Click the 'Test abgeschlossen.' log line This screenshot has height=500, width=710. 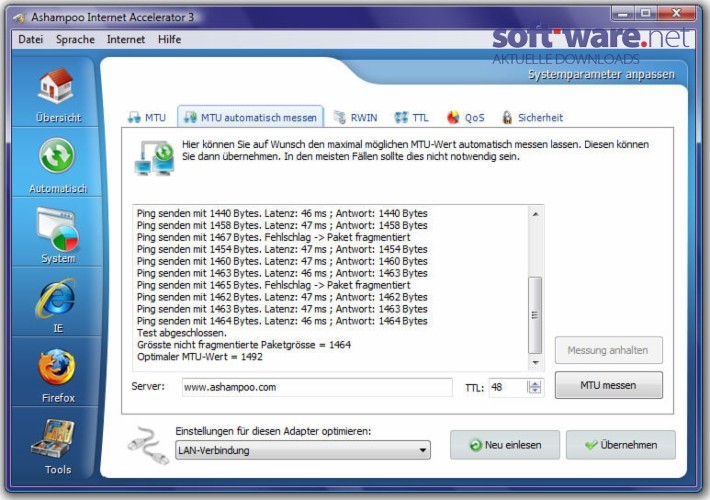click(182, 333)
